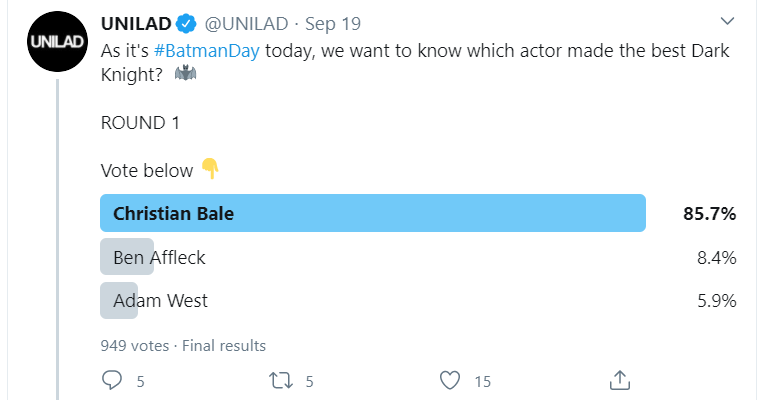Image resolution: width=758 pixels, height=400 pixels.
Task: Click the share upload icon
Action: [x=619, y=380]
